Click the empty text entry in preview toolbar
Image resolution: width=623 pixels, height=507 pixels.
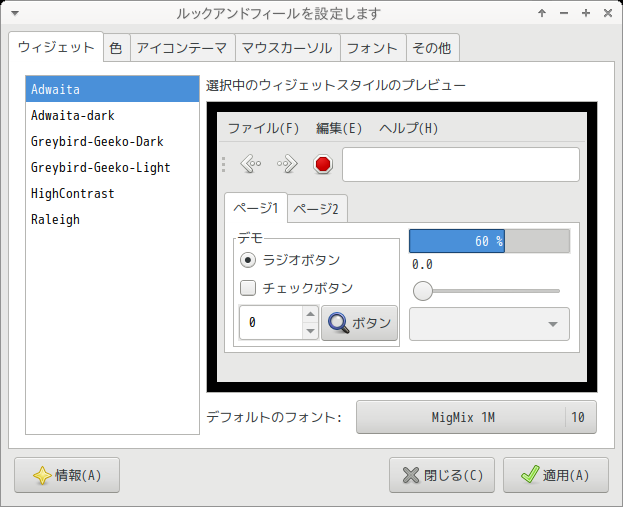(x=460, y=164)
